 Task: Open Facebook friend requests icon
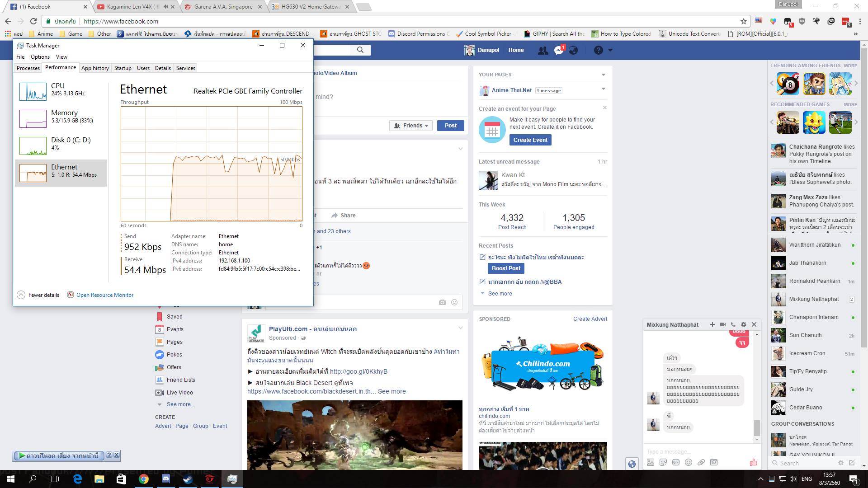(543, 50)
